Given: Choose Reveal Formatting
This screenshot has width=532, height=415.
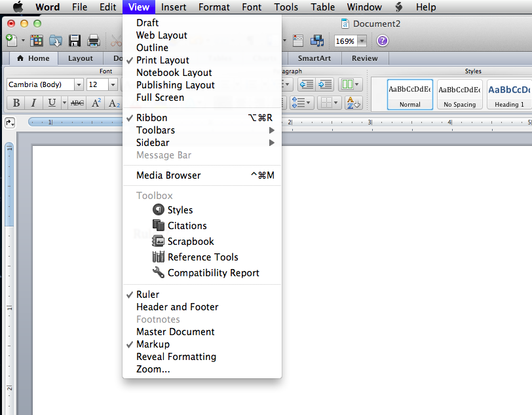Looking at the screenshot, I should pos(202,357).
